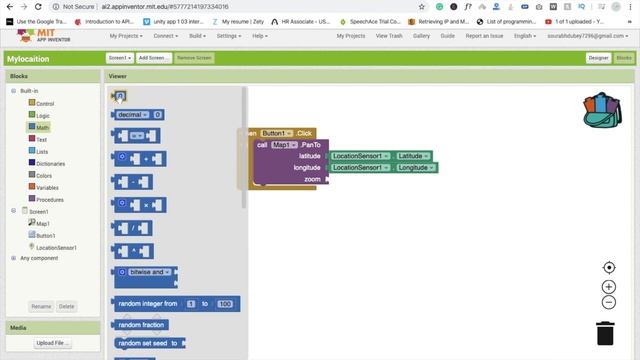Switch to the Blocks view
Image resolution: width=640 pixels, height=360 pixels.
pos(624,58)
